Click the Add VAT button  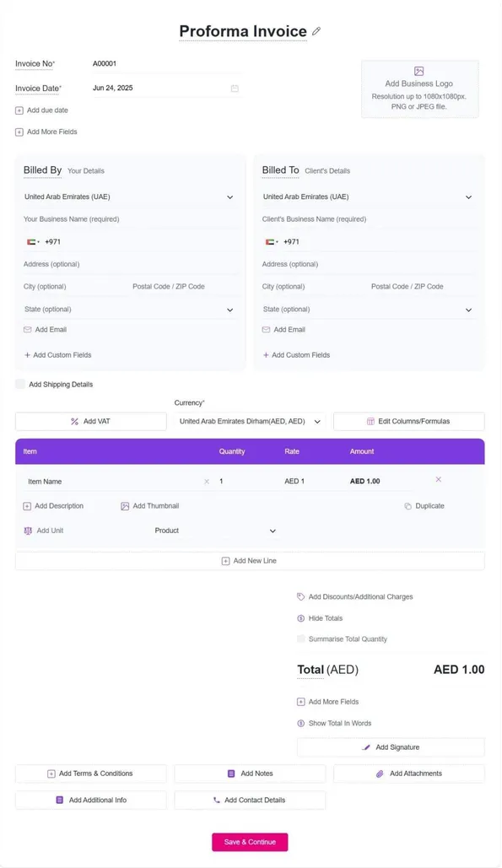91,421
